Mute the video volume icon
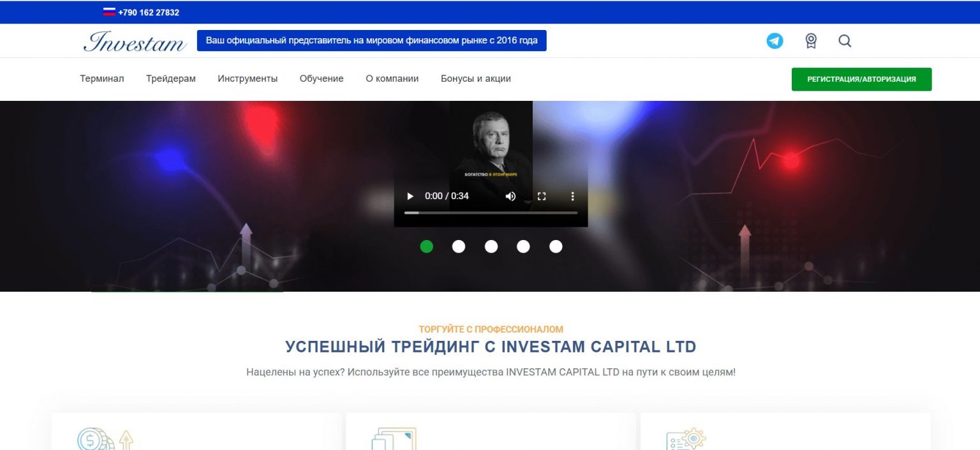The image size is (980, 450). [510, 196]
